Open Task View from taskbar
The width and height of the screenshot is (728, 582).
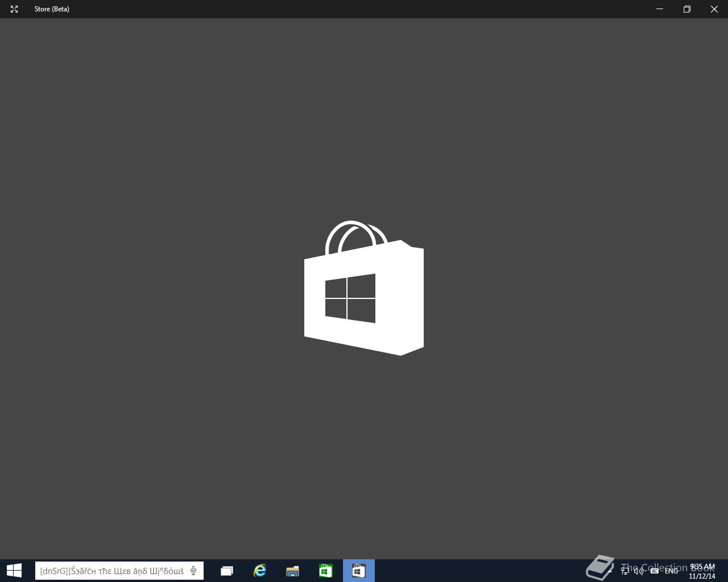pos(226,571)
